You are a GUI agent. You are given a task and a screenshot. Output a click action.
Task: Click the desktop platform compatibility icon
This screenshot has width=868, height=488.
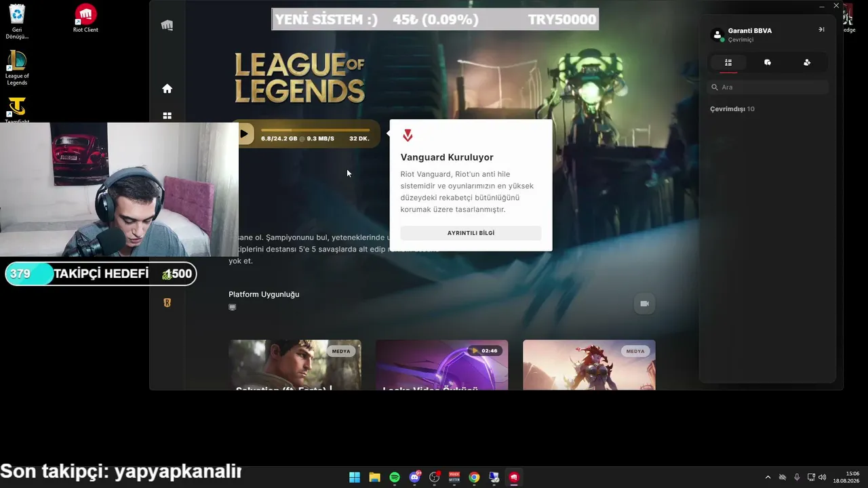point(233,307)
